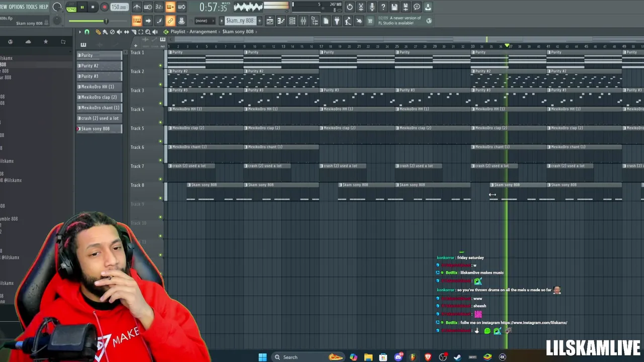Viewport: 644px width, 362px height.
Task: Toggle the 3-2-1 countdown before recording
Action: [159, 7]
